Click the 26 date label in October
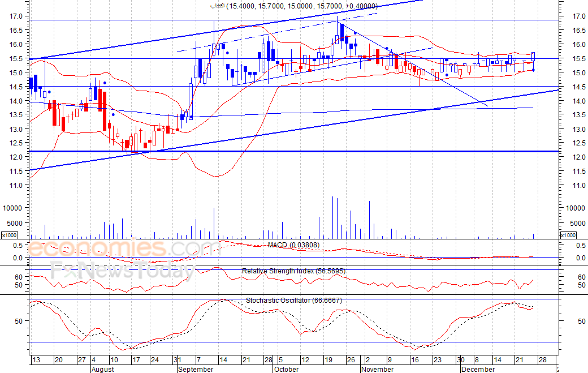The image size is (588, 373). pos(351,360)
